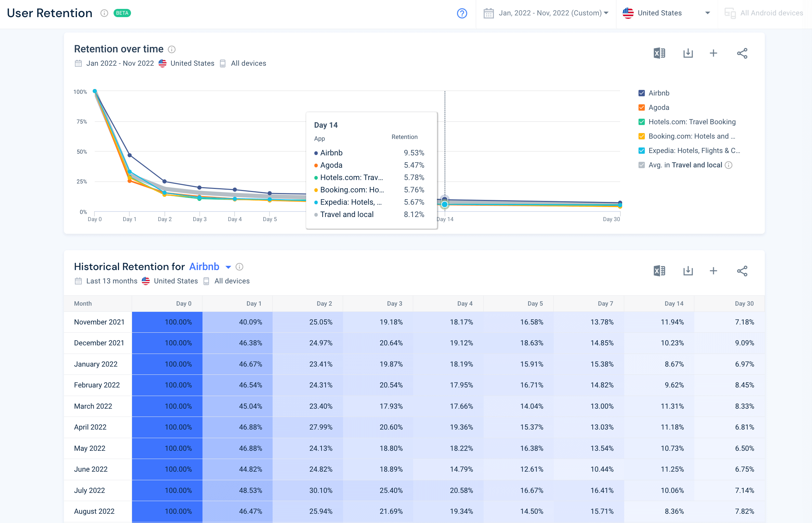Export Retention over time to Excel

[x=659, y=53]
